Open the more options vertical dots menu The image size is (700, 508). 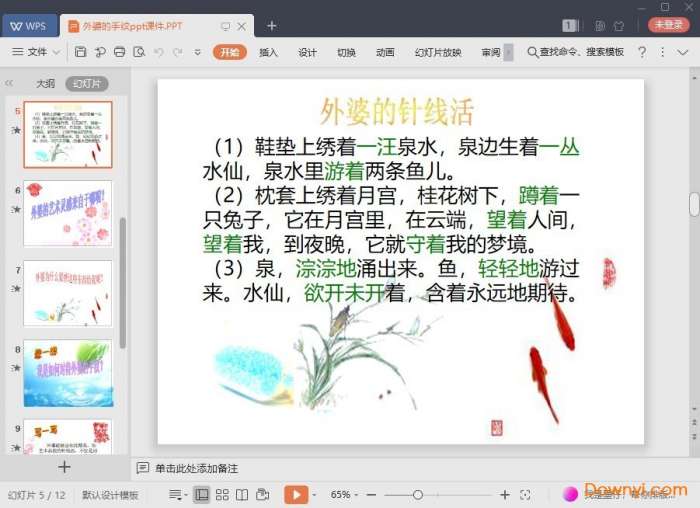pyautogui.click(x=662, y=52)
